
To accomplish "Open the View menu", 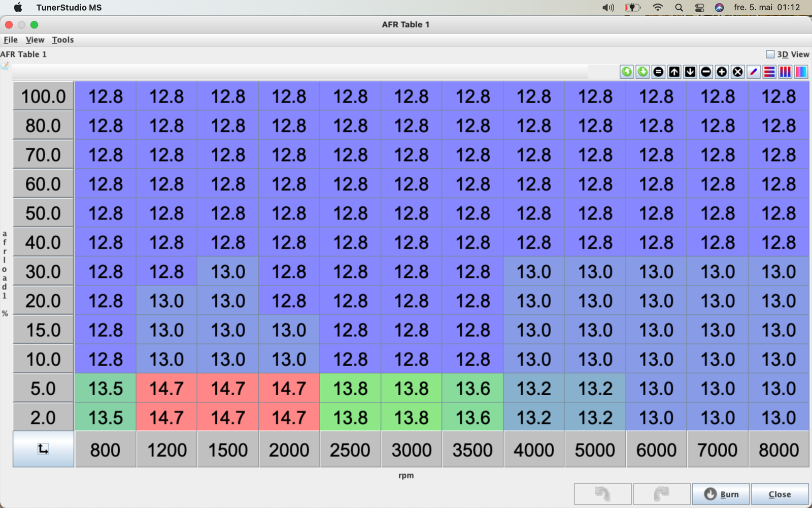I will click(35, 40).
